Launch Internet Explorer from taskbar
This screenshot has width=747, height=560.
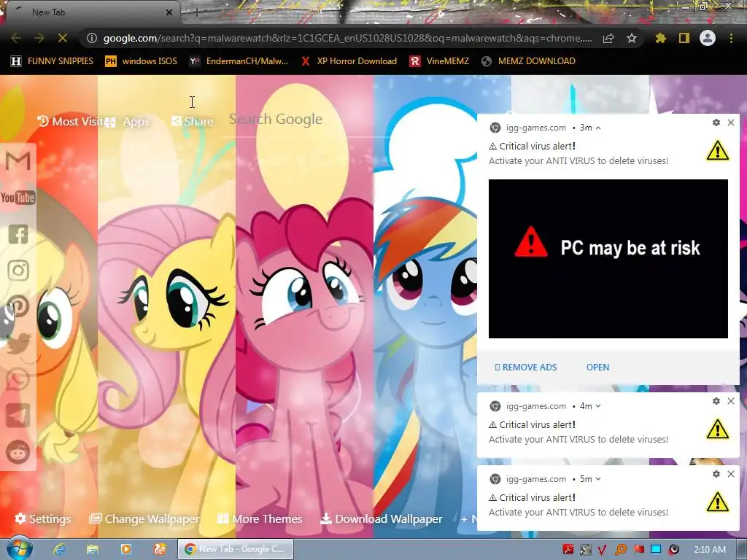(58, 549)
